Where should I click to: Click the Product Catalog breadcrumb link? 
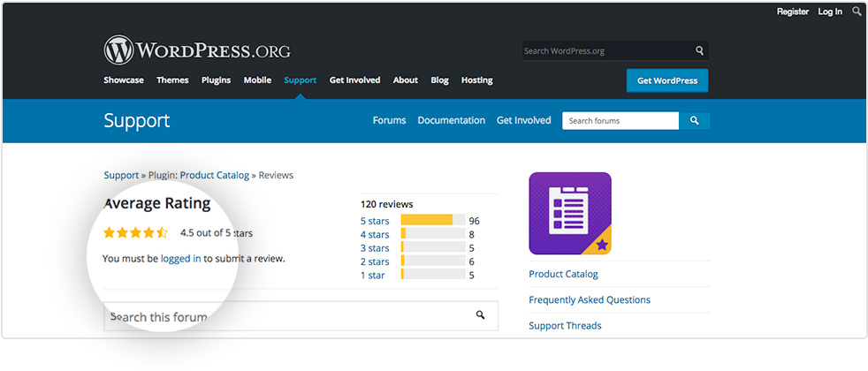click(215, 175)
